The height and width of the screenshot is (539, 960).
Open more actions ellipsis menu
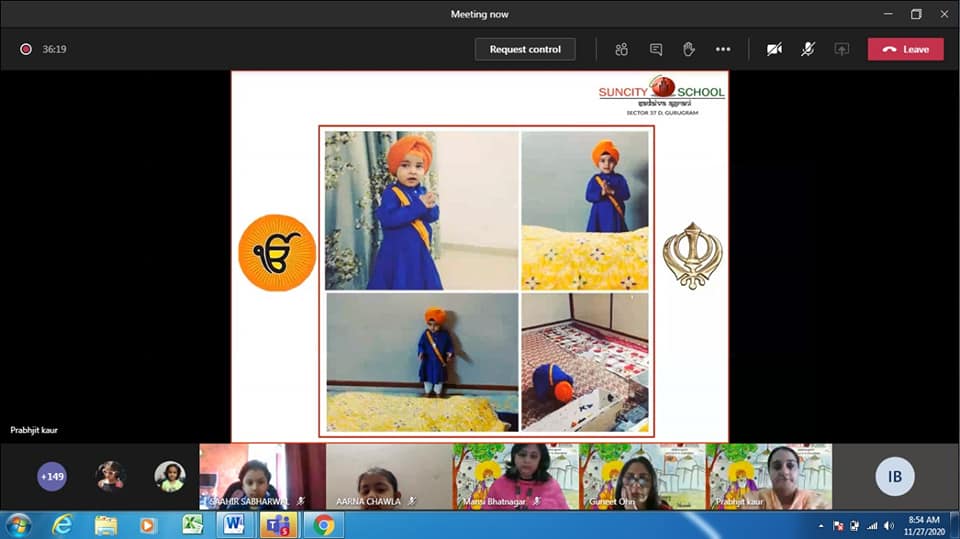click(723, 49)
